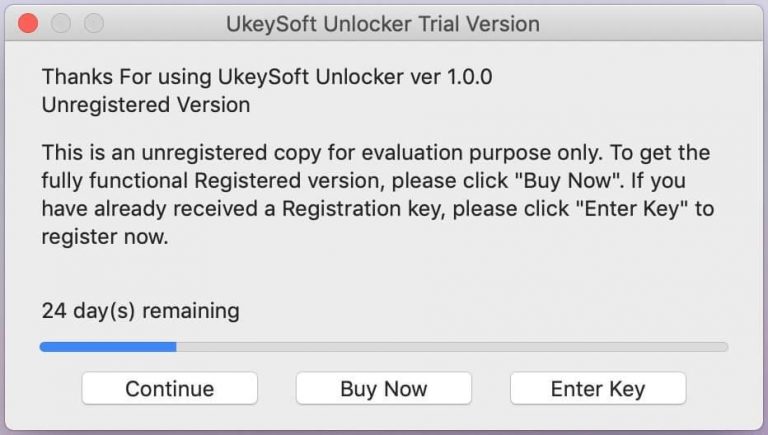Image resolution: width=768 pixels, height=435 pixels.
Task: Select the "24 day(s) remaining" label
Action: coord(140,310)
